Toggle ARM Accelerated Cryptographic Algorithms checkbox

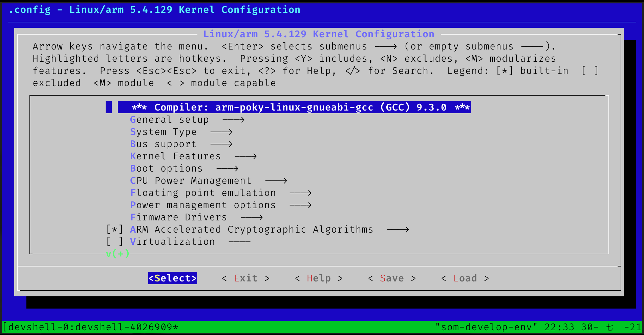114,230
